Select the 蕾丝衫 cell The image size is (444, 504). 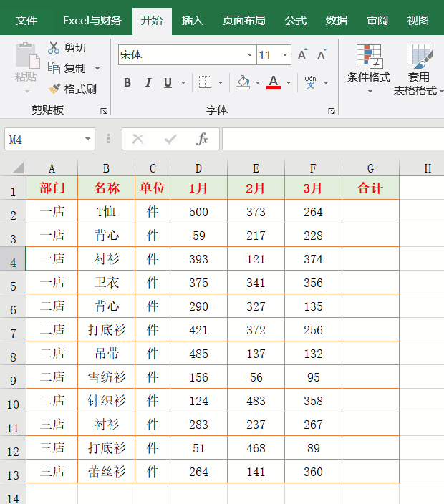point(107,471)
